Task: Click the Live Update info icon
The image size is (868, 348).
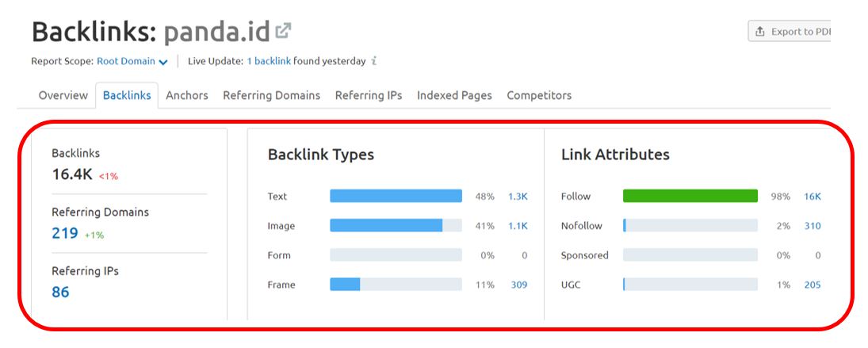Action: click(374, 61)
